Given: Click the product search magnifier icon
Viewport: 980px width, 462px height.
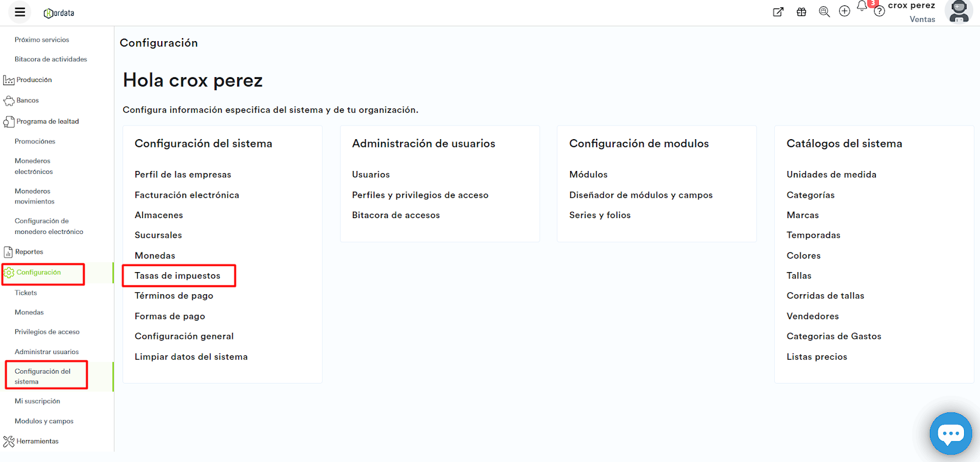Looking at the screenshot, I should tap(824, 12).
